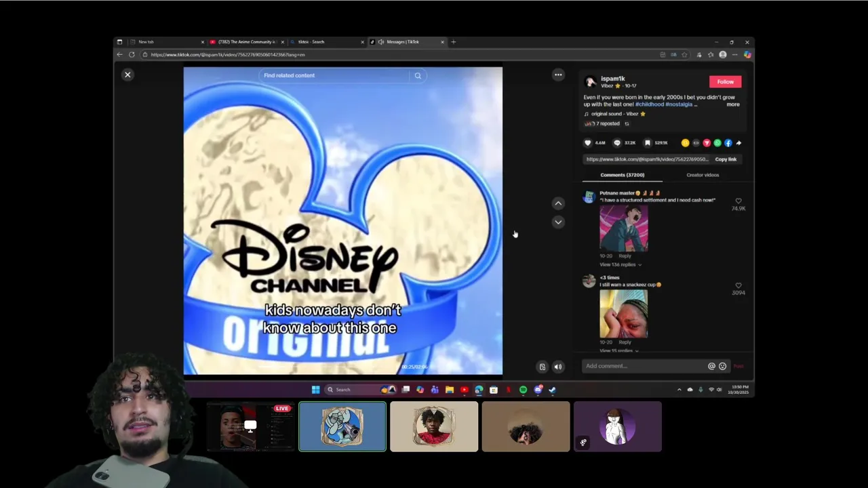Open ispam1k profile avatar
Image resolution: width=868 pixels, height=488 pixels.
(x=590, y=81)
